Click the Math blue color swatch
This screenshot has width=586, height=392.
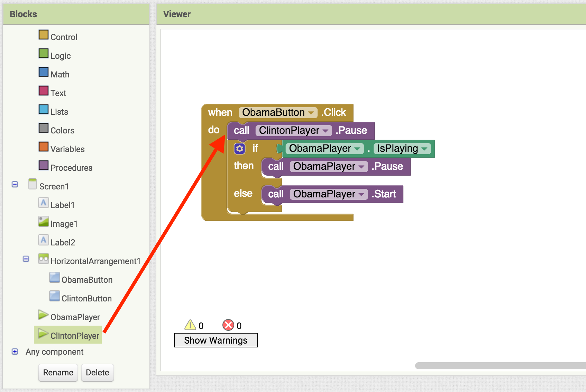coord(44,72)
